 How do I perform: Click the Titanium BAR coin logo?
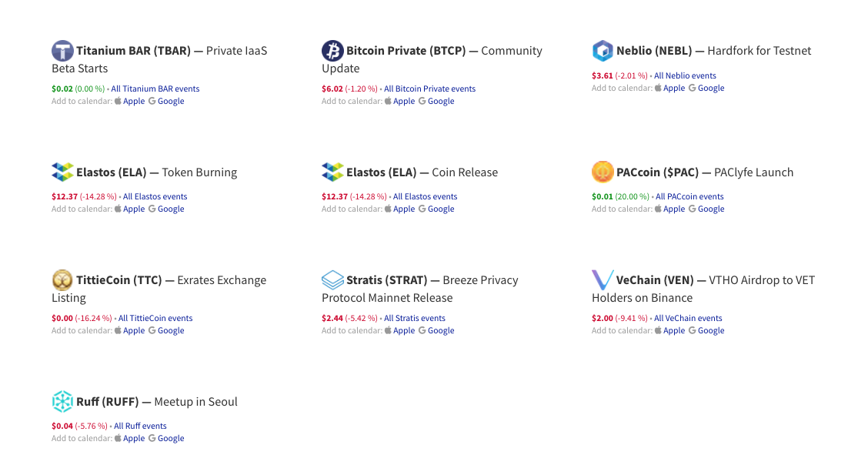tap(62, 51)
